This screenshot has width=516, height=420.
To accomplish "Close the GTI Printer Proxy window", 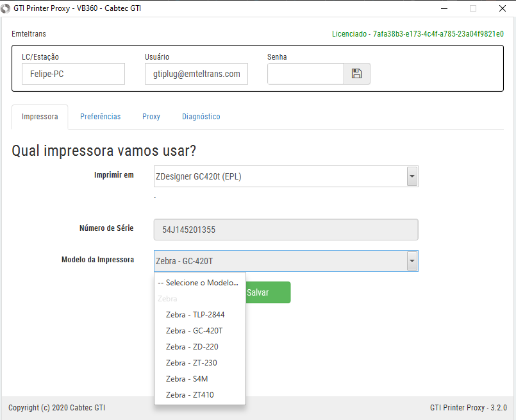I will 502,8.
